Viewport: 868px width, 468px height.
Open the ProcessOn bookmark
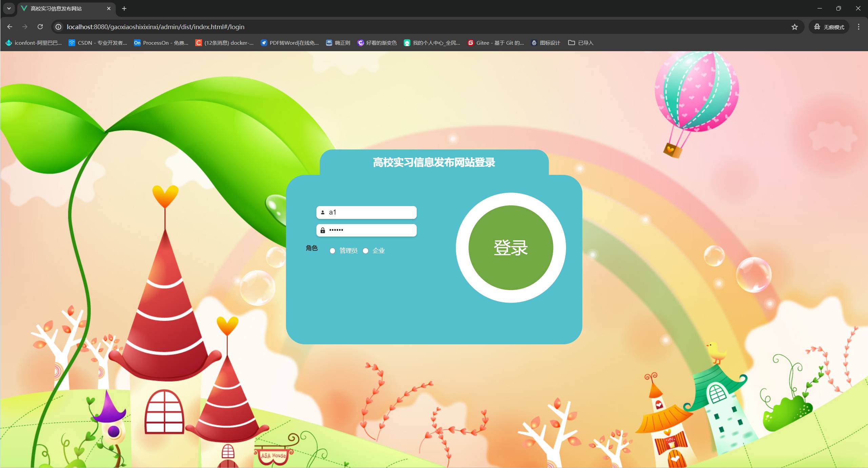click(x=161, y=43)
